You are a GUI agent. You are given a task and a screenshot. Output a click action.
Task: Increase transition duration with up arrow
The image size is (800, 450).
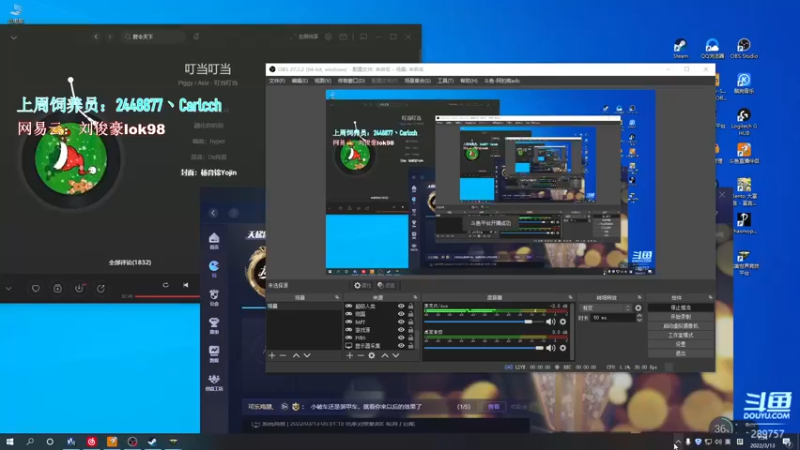point(639,315)
